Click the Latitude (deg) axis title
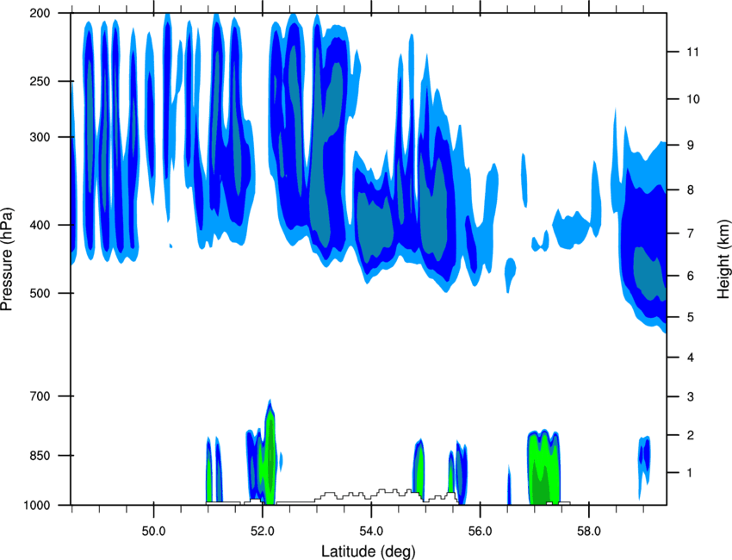This screenshot has width=732, height=560. tap(369, 551)
